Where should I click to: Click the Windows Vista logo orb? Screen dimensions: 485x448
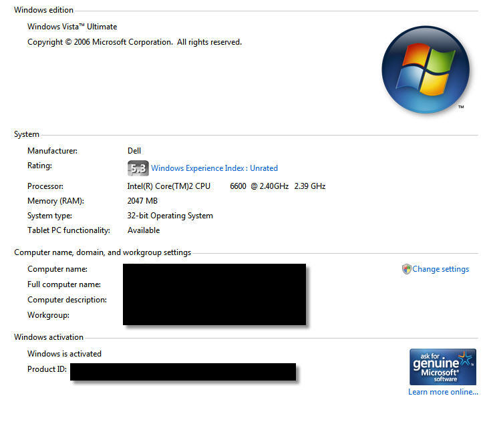[x=426, y=69]
